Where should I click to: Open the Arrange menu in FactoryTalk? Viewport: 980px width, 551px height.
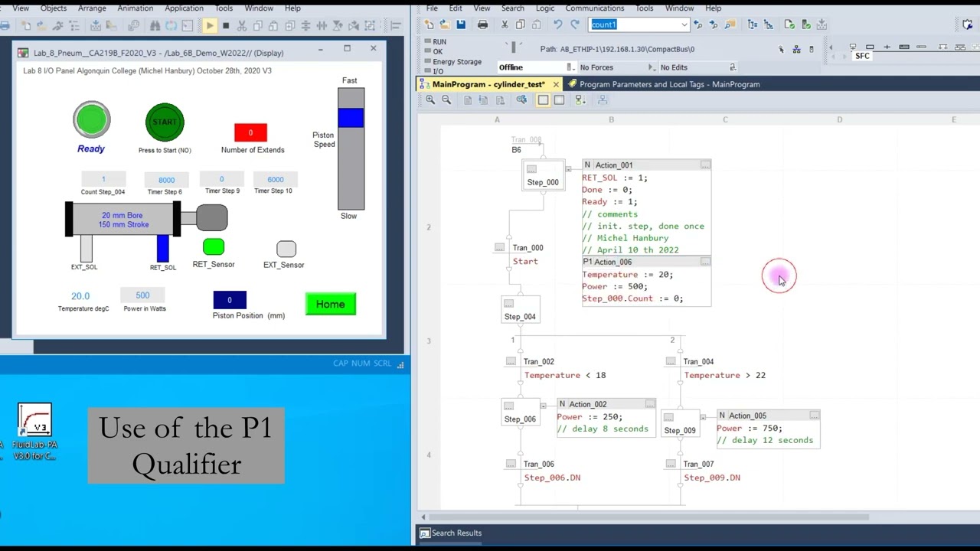(92, 8)
